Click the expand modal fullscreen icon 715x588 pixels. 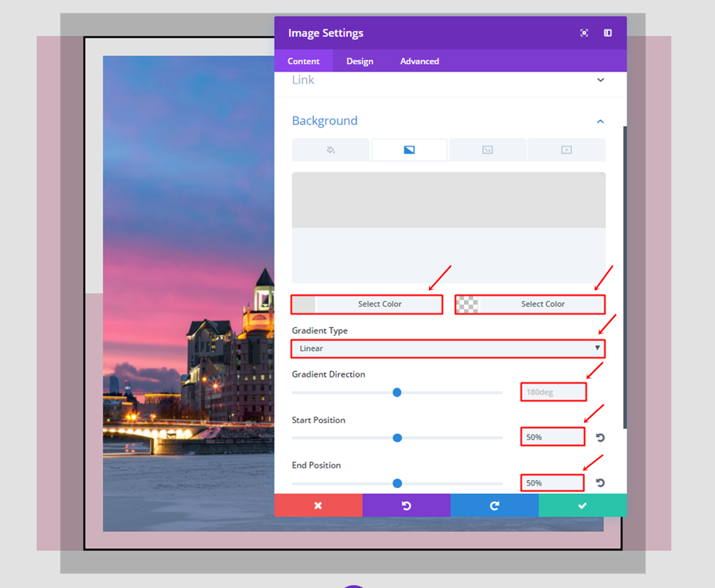pos(583,32)
